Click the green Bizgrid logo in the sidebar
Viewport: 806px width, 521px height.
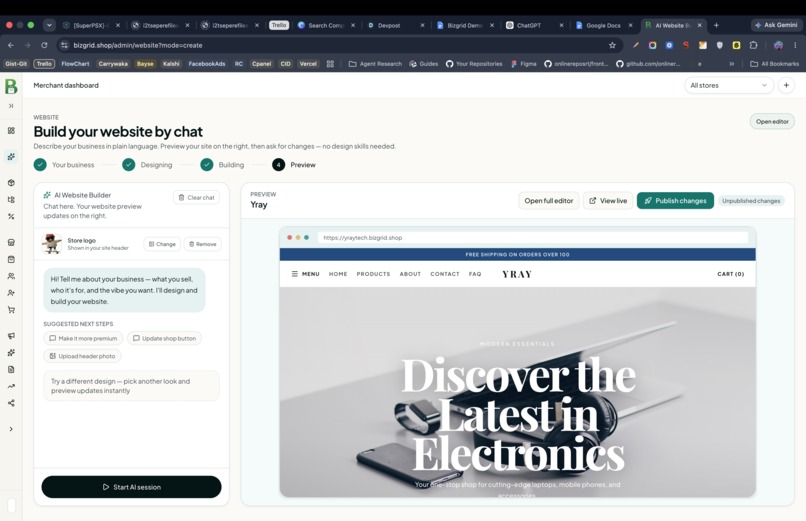pos(11,86)
